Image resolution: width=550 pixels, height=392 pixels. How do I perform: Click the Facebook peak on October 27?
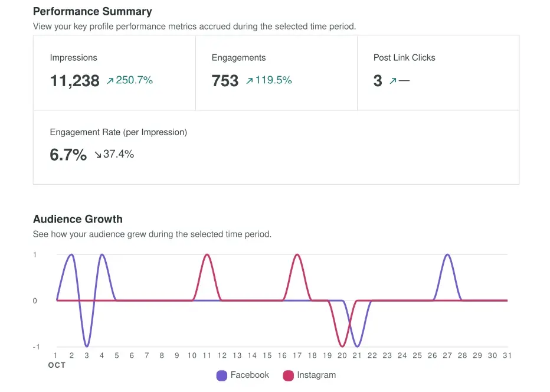click(447, 255)
